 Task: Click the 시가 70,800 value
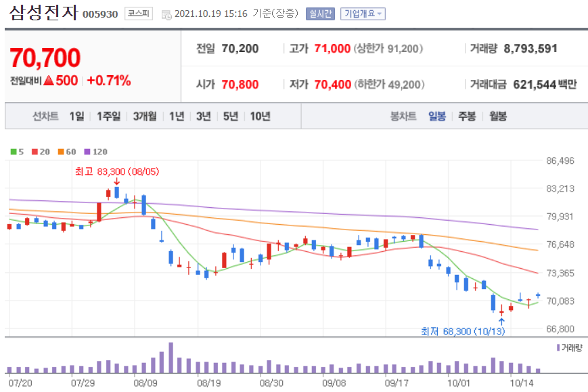pyautogui.click(x=240, y=85)
